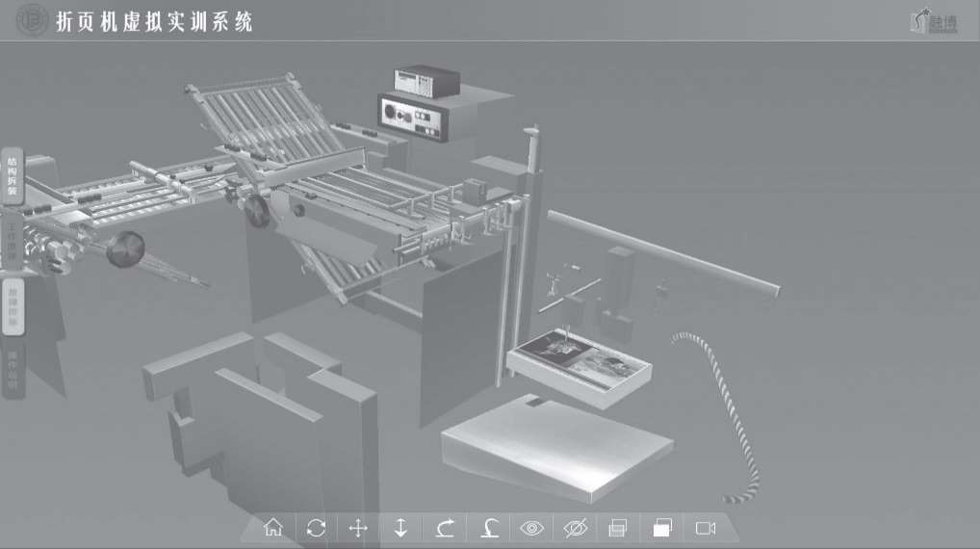Click the circular arrows rotate icon
The image size is (980, 549).
[316, 528]
